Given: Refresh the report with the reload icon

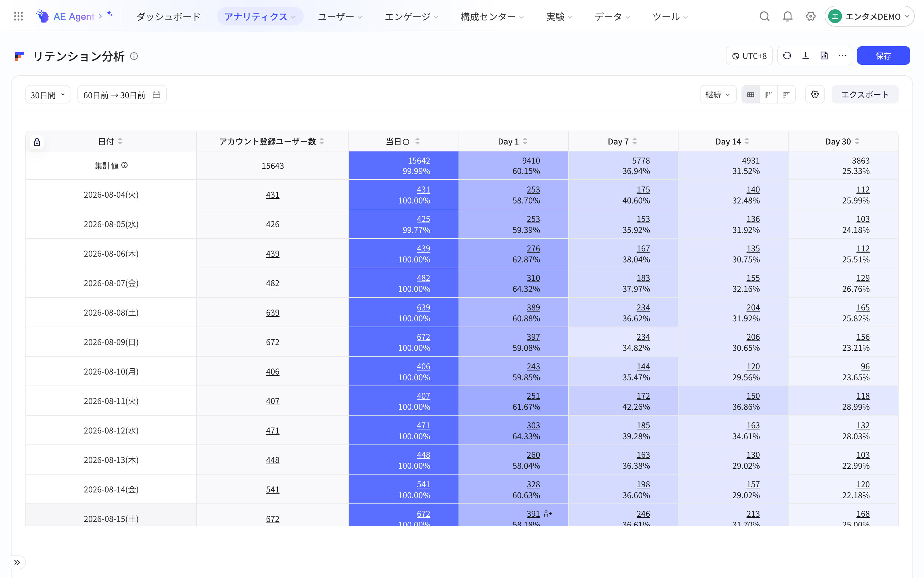Looking at the screenshot, I should point(787,56).
